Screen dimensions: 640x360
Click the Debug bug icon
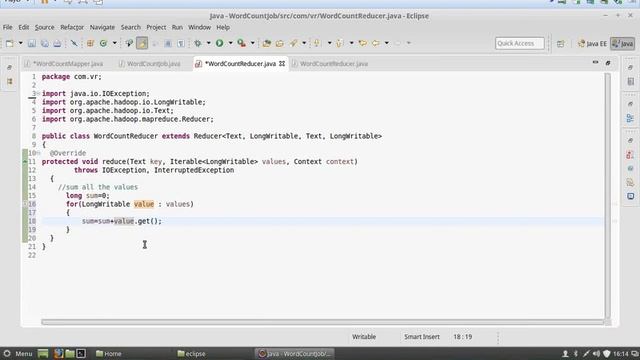pos(198,43)
